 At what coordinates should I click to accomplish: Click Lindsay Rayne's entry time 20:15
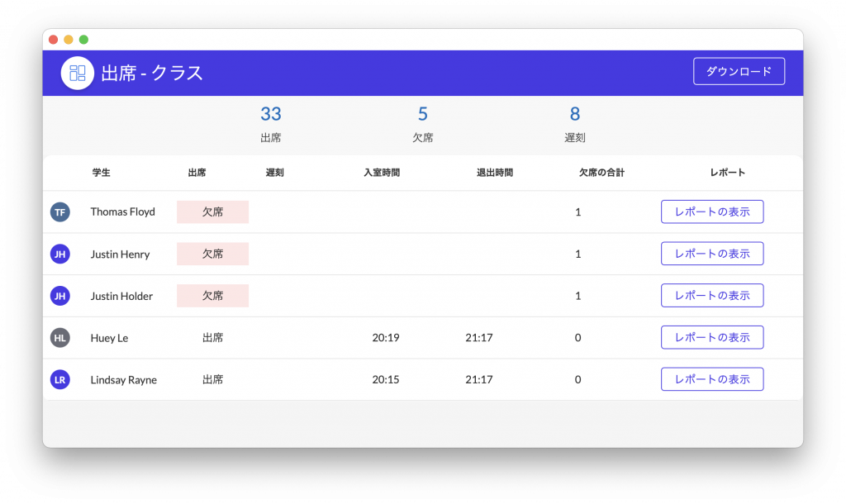tap(386, 379)
